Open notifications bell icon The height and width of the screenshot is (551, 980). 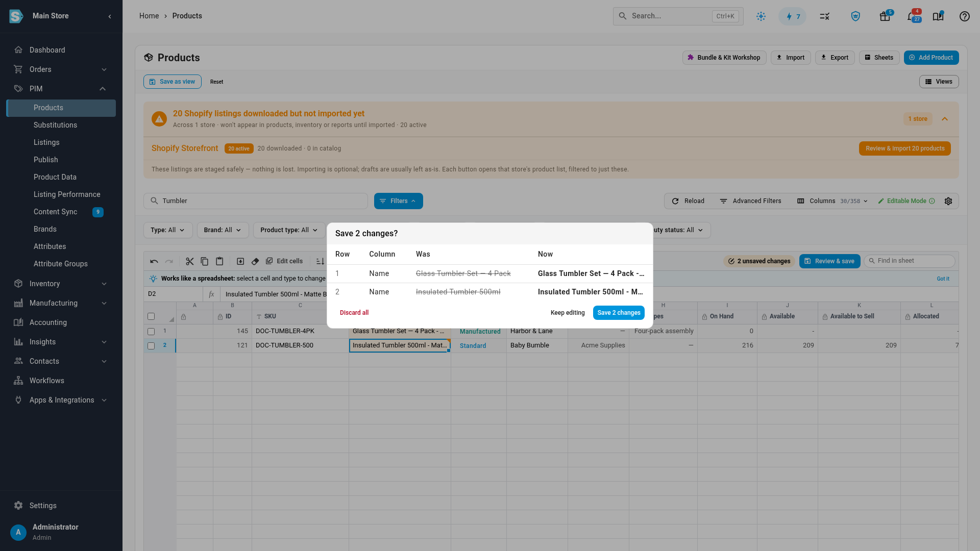tap(912, 16)
